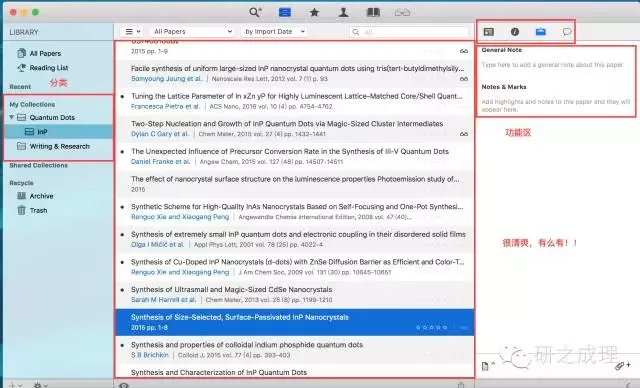Screen dimensions: 640x388
Task: Toggle unread dot on Synthesis of Ultrasmall row
Action: pyautogui.click(x=122, y=290)
